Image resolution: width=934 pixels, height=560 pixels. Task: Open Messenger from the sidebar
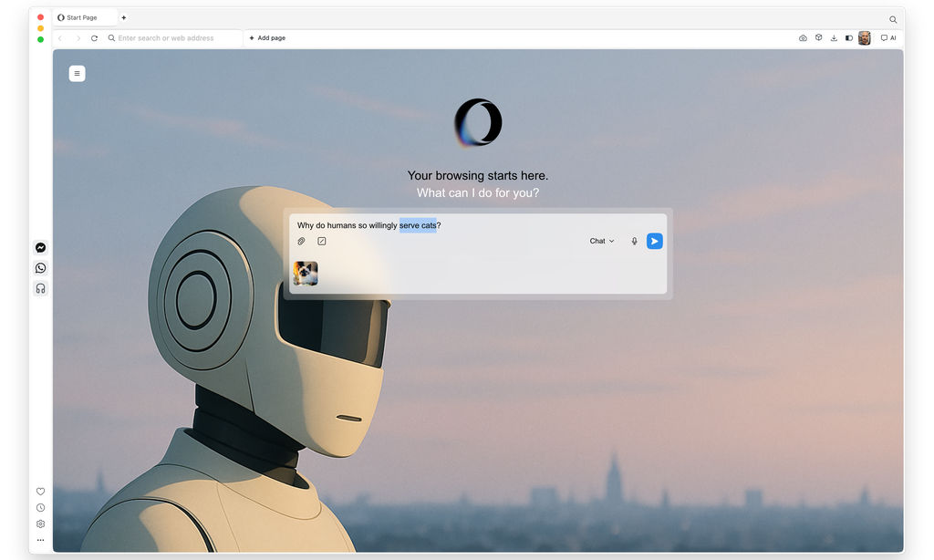(x=40, y=248)
